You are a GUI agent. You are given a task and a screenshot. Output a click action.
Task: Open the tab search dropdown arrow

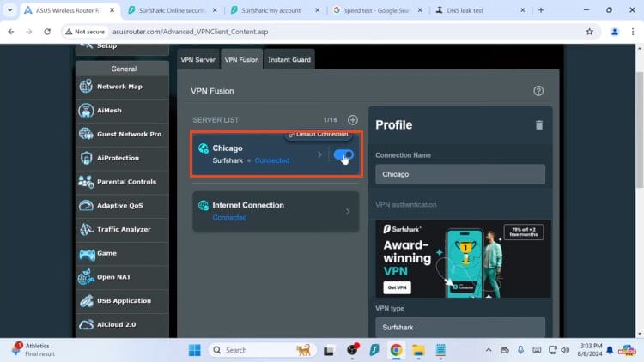click(9, 9)
